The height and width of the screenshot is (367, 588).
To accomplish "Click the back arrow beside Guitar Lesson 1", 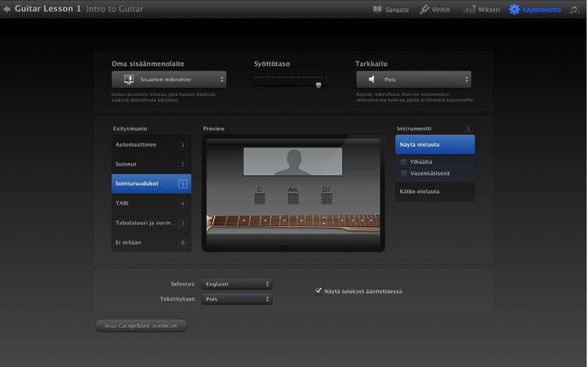I will [7, 9].
